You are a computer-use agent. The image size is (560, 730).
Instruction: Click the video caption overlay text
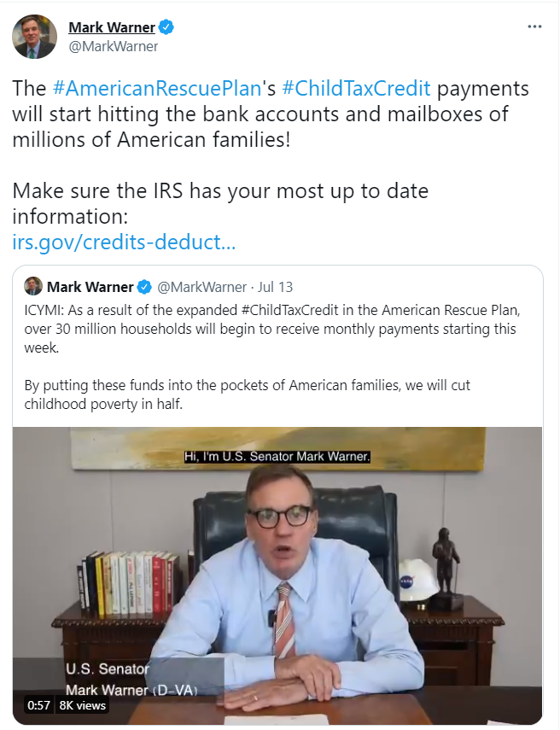point(277,456)
